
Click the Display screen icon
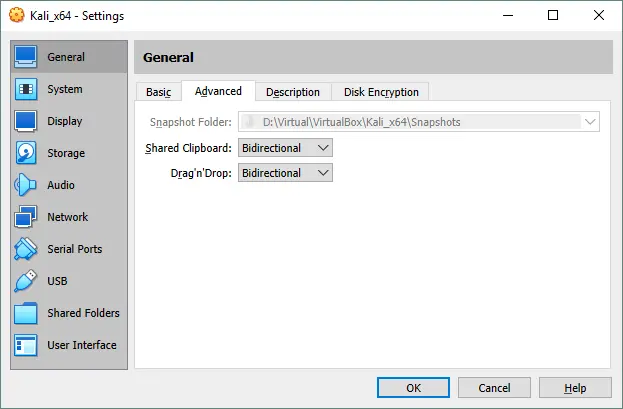26,121
